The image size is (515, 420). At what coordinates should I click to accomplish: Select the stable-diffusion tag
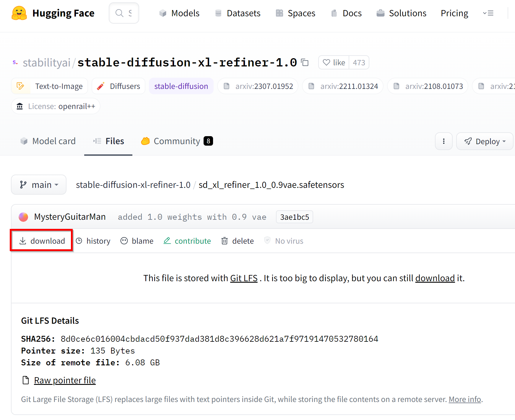(x=181, y=86)
